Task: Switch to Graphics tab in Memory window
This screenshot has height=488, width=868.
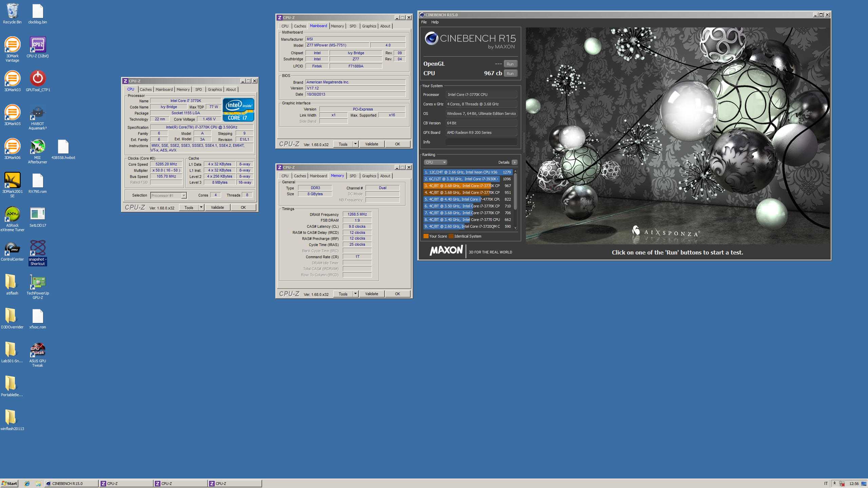Action: 369,176
